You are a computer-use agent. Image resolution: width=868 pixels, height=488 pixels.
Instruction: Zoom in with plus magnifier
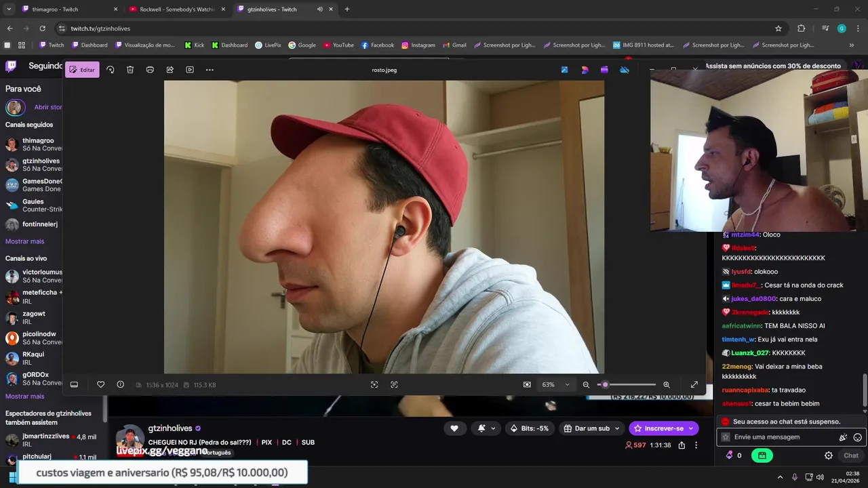pos(667,384)
